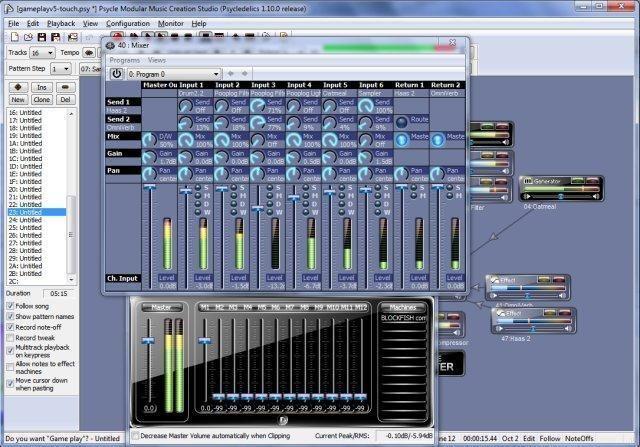Enable Allow notes to effect machines

10,367
